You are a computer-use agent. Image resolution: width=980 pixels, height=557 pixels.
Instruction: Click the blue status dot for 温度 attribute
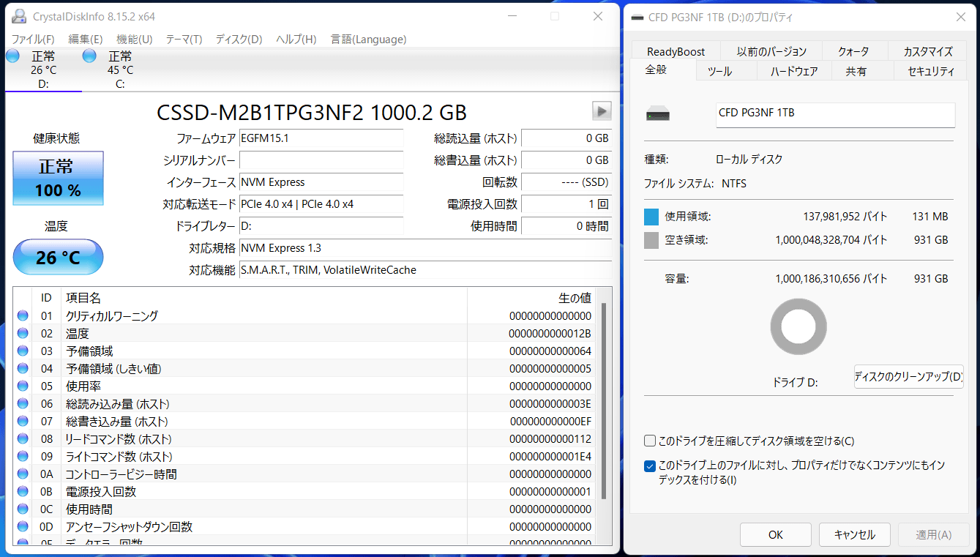coord(23,334)
